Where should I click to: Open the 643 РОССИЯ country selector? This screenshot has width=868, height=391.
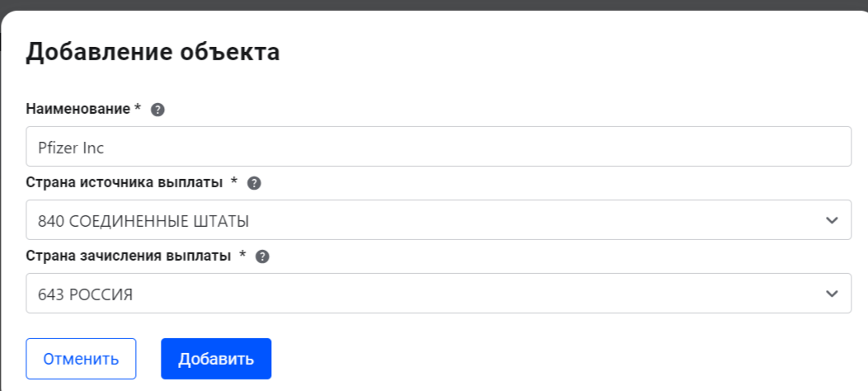437,294
